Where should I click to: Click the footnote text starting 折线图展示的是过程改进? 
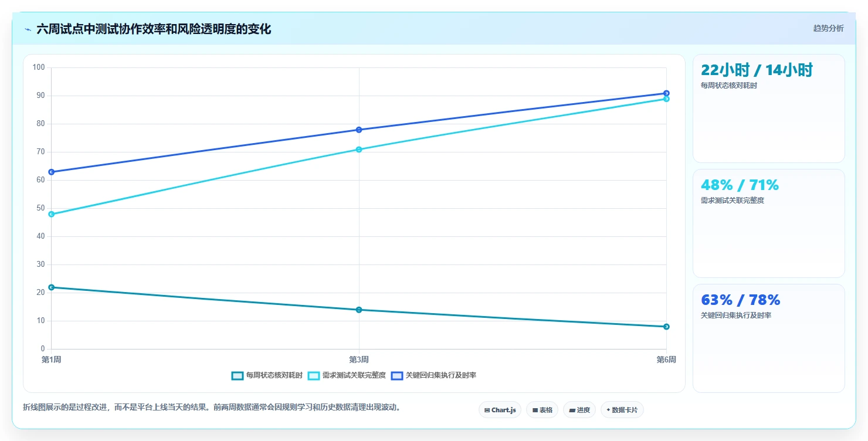[x=213, y=407]
